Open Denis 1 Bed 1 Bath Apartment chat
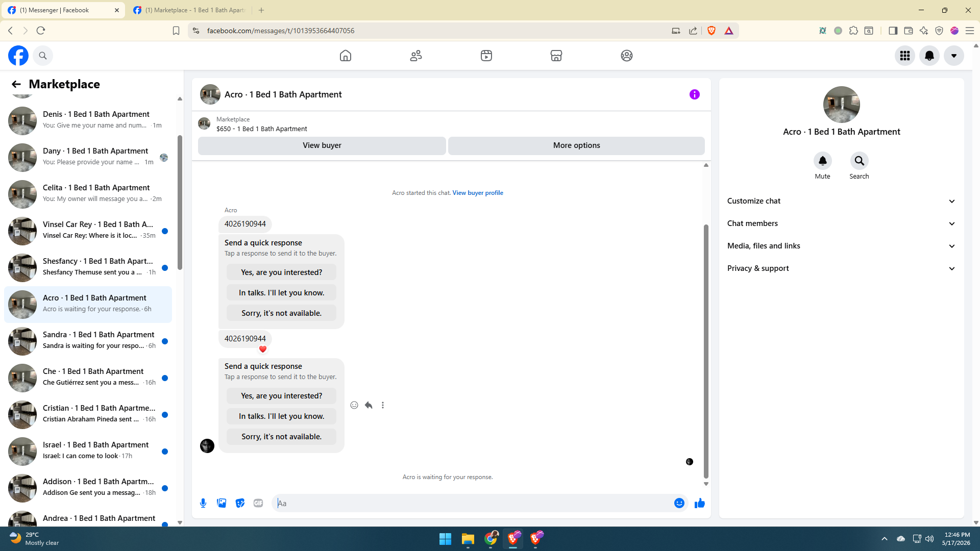980x551 pixels. click(x=88, y=120)
